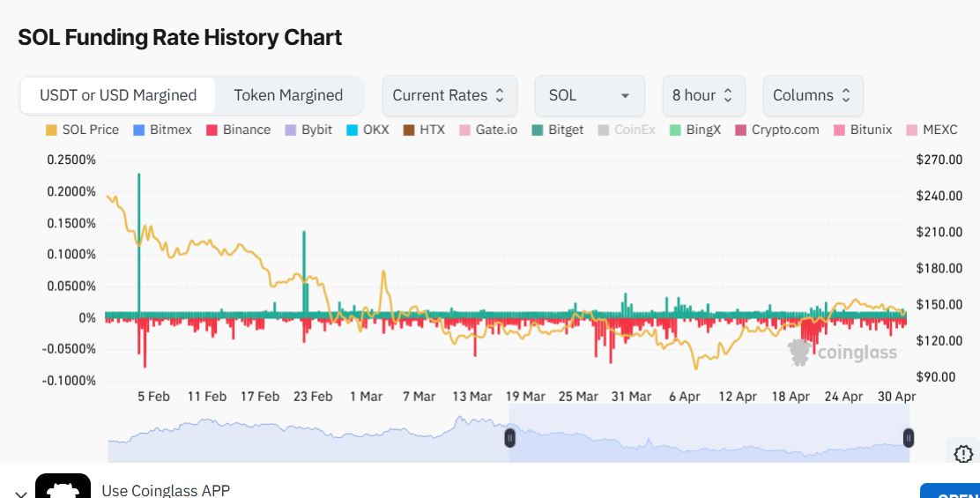The height and width of the screenshot is (498, 980).
Task: Click the 30 Apr date axis label
Action: pyautogui.click(x=897, y=396)
